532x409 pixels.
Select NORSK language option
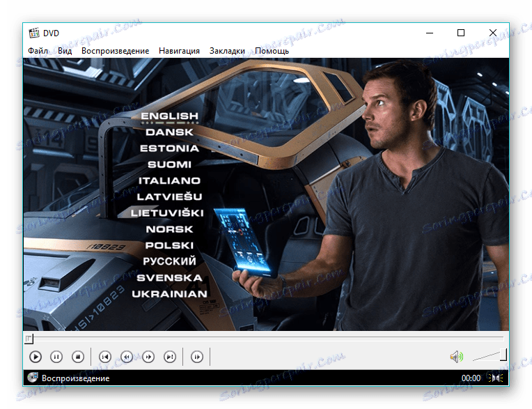[169, 229]
